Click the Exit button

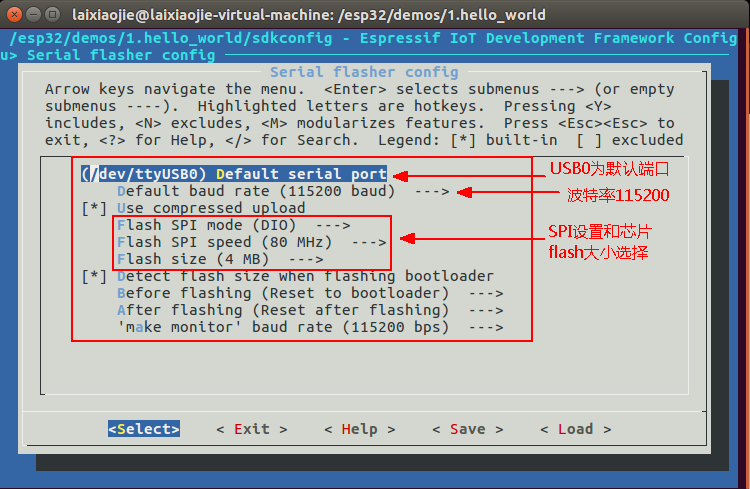[252, 429]
